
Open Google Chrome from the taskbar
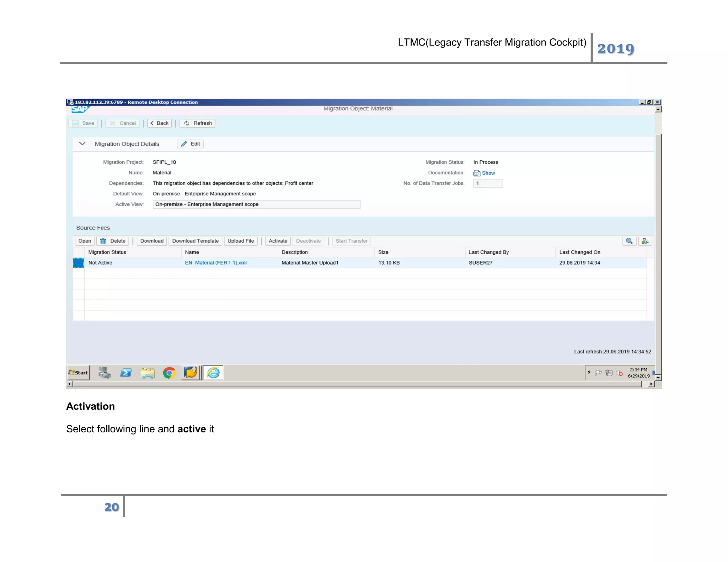(x=169, y=373)
